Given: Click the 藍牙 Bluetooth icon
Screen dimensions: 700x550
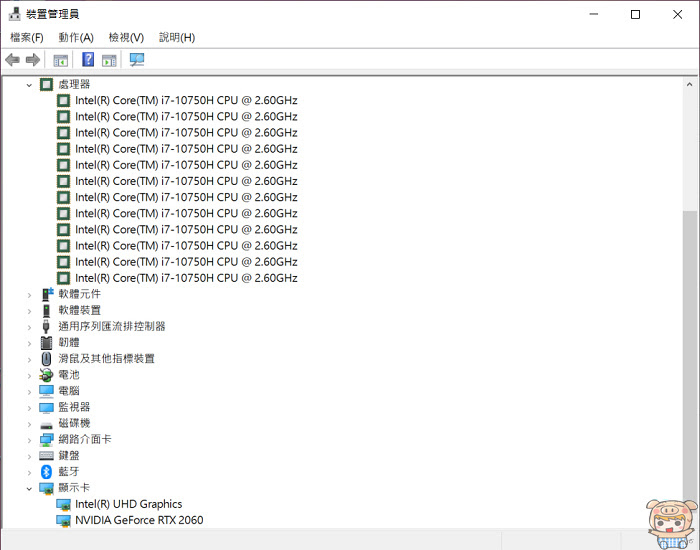Looking at the screenshot, I should pos(46,471).
